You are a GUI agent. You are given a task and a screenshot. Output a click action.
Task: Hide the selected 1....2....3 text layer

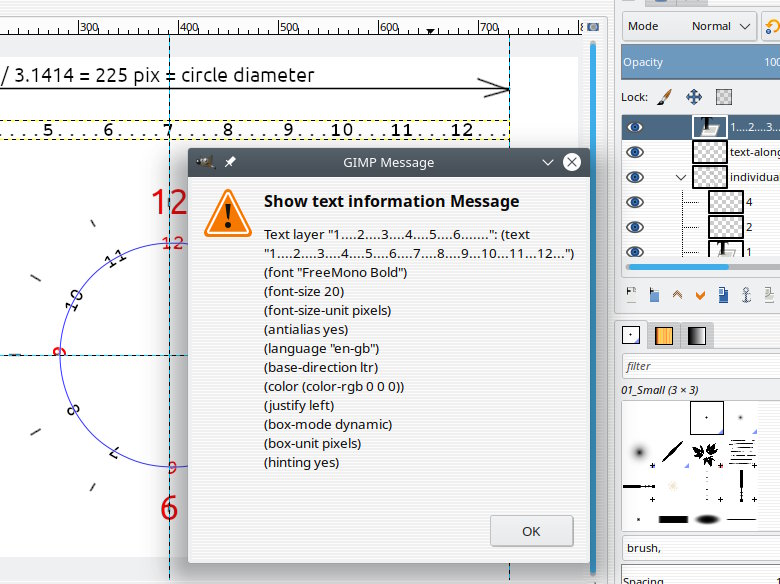coord(635,127)
